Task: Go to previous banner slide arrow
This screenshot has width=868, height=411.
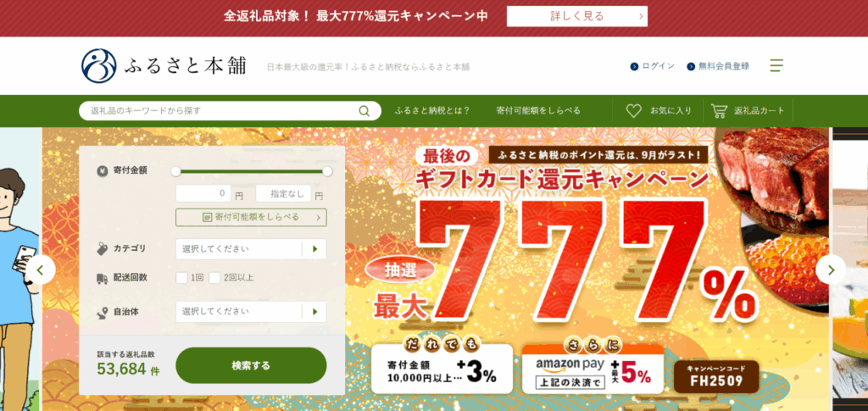Action: click(x=41, y=270)
